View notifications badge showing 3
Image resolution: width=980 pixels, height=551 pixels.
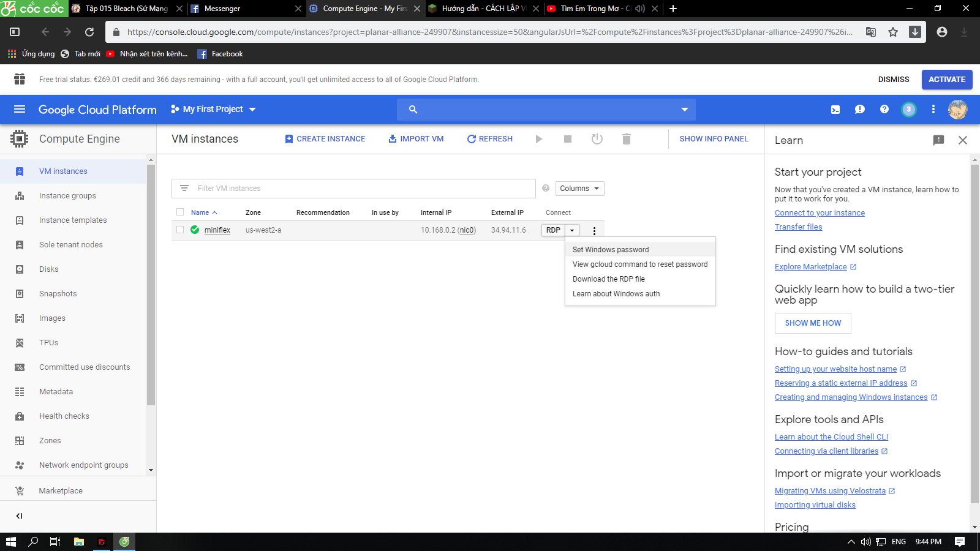pos(909,110)
